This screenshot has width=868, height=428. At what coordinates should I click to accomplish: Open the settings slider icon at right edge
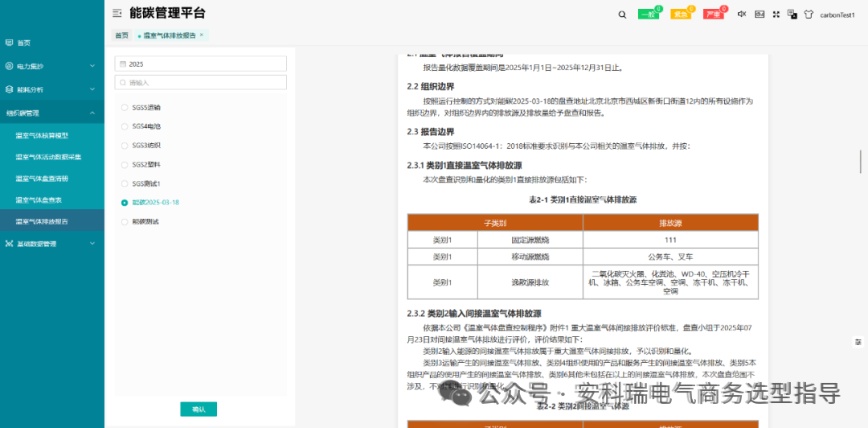(858, 341)
